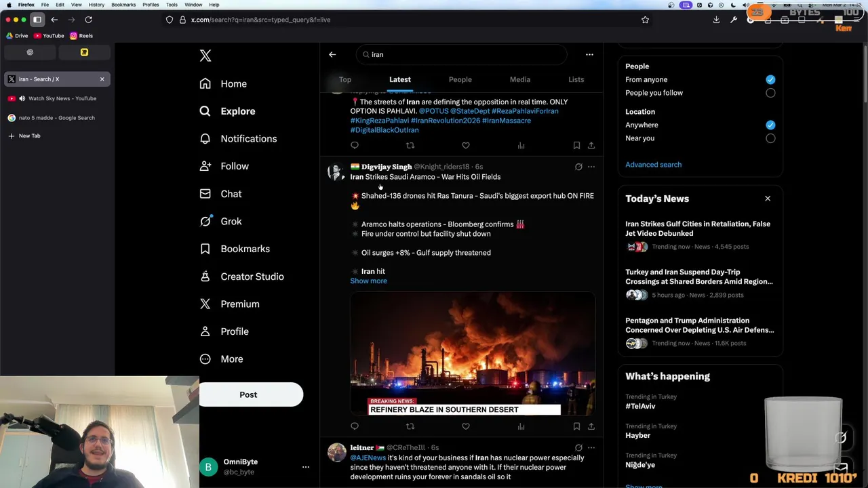
Task: Switch to the Lists tab
Action: click(x=576, y=79)
